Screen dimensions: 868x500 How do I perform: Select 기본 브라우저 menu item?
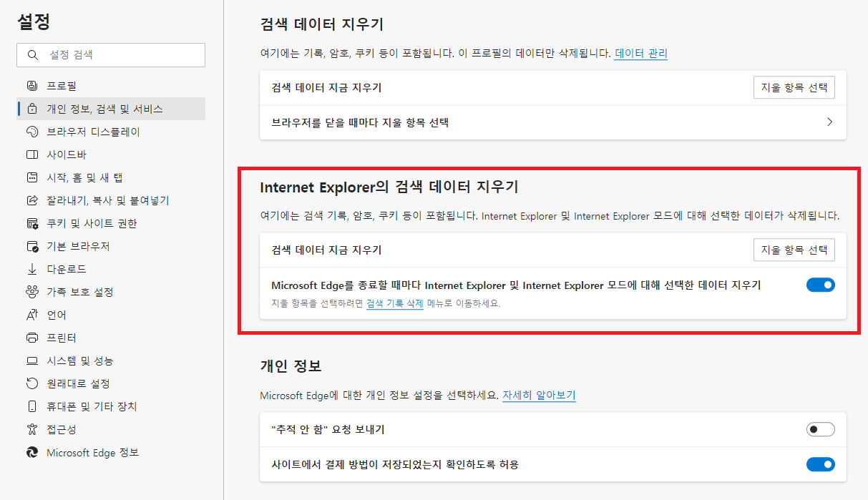(x=111, y=246)
